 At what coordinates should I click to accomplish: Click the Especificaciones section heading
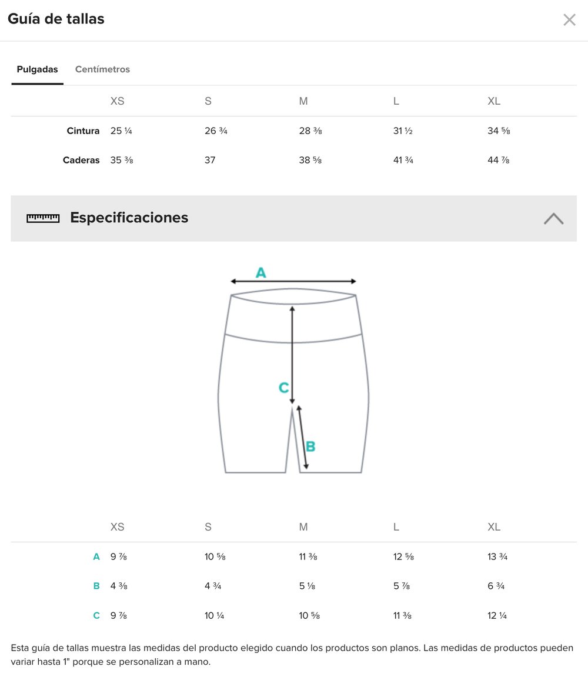point(129,218)
